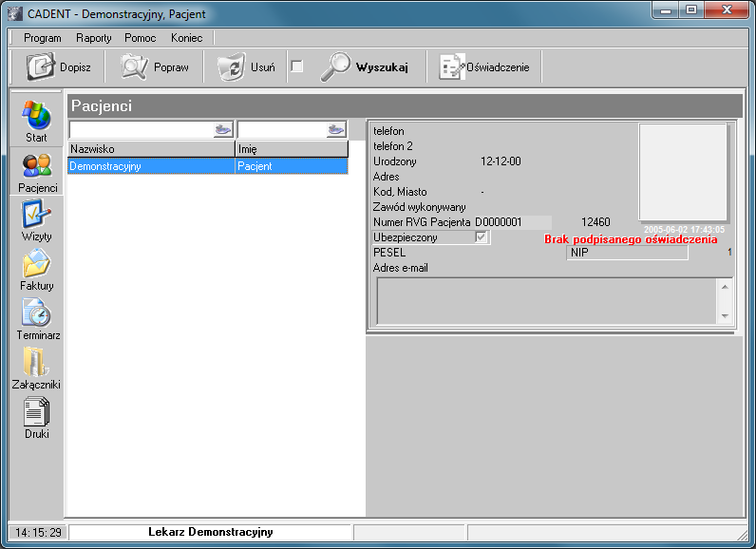
Task: Click Dopisz to add patient
Action: 59,67
